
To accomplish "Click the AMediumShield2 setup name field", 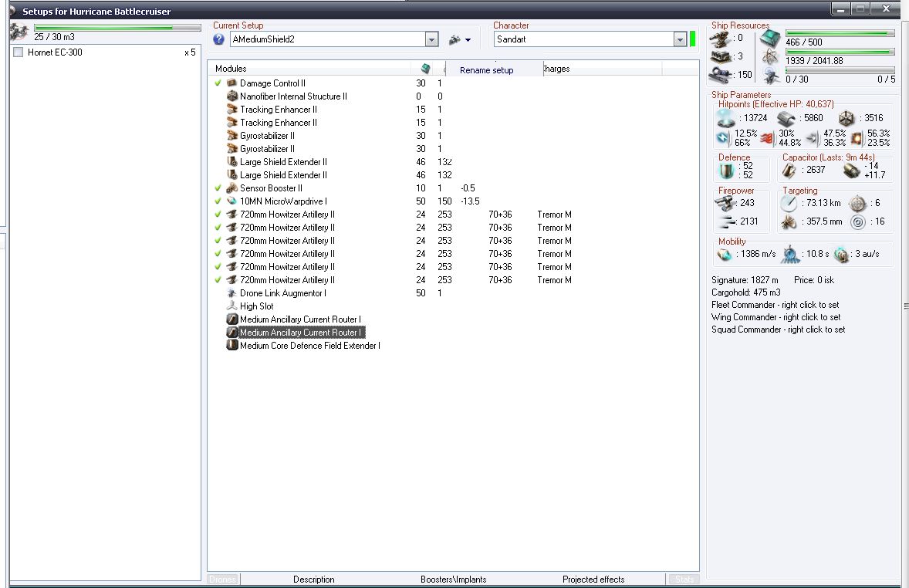I will click(x=327, y=39).
